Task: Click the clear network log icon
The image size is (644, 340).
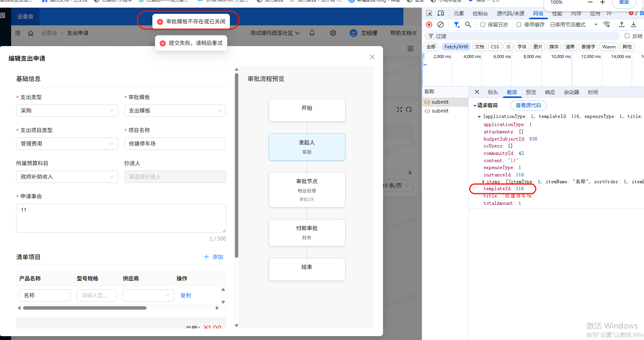Action: (x=441, y=25)
